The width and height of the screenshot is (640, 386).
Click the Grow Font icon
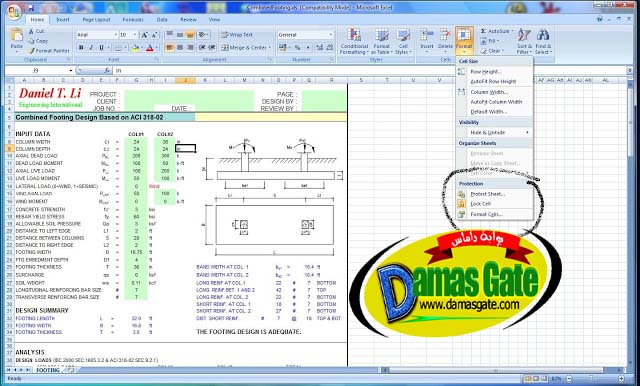click(144, 35)
